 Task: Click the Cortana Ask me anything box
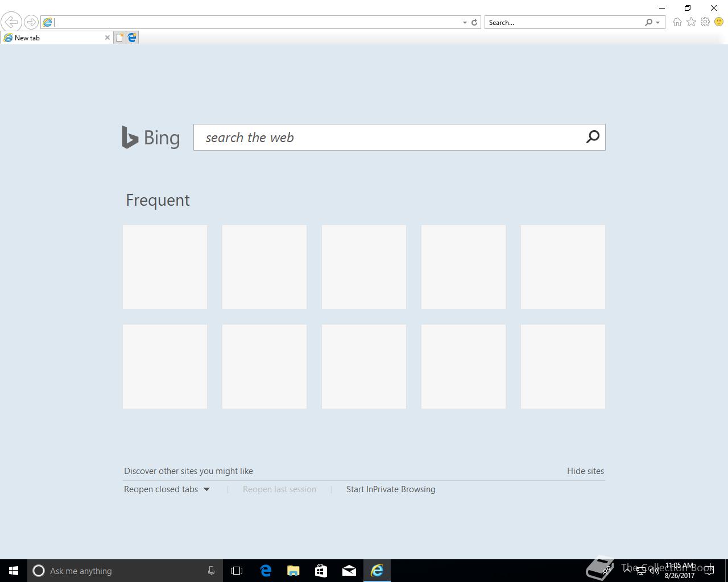point(124,571)
